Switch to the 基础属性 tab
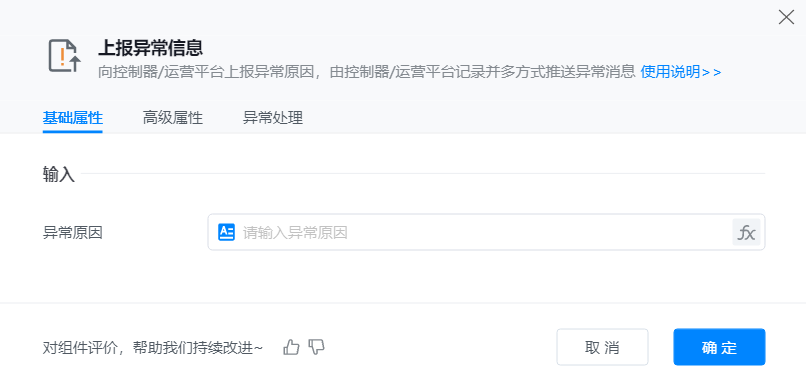Screen dimensions: 806x389 tap(72, 118)
